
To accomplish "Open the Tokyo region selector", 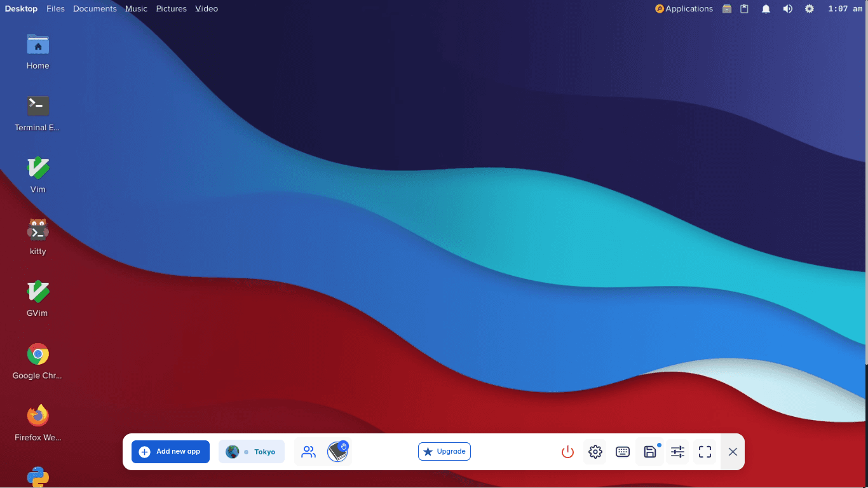I will (252, 452).
